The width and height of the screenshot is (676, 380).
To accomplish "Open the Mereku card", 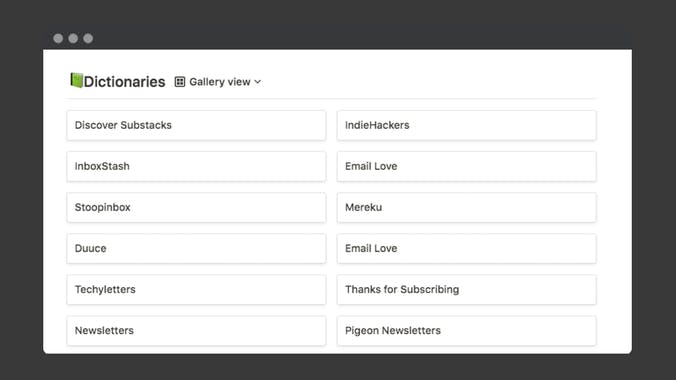I will coord(466,207).
